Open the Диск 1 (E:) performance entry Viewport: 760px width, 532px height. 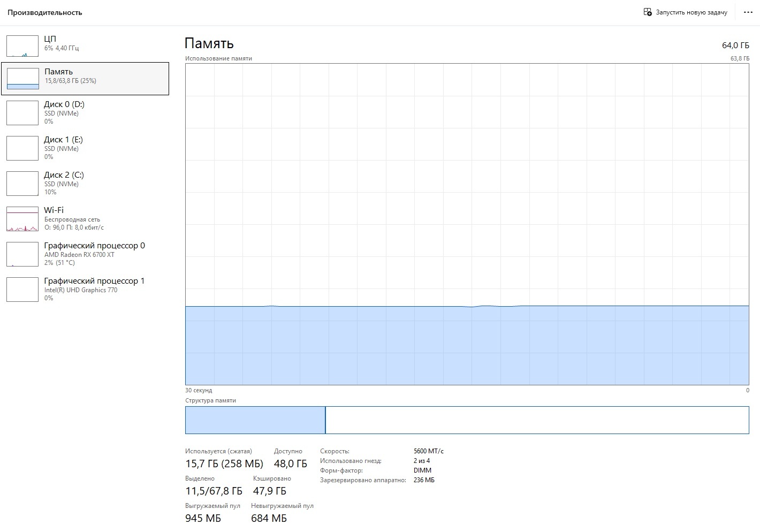tap(85, 148)
